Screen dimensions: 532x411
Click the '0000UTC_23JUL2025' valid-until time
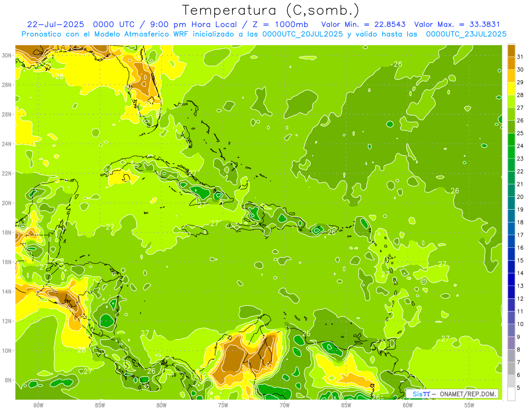466,34
